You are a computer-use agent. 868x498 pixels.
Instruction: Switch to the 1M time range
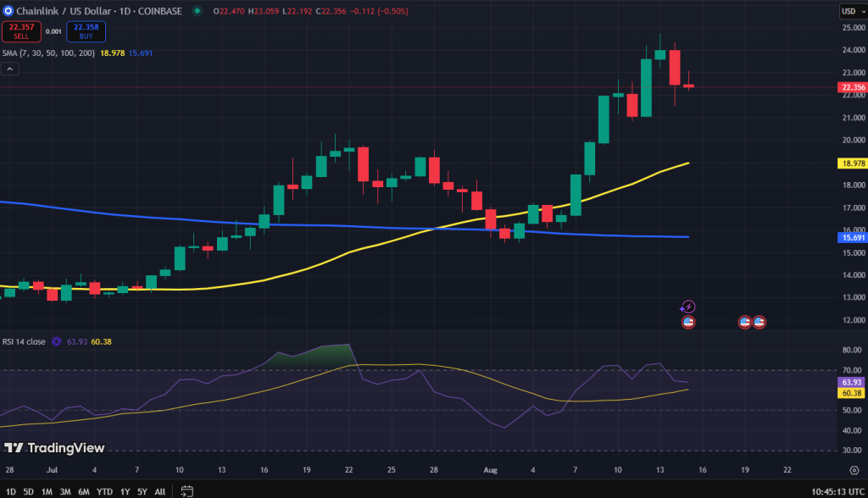pos(47,491)
